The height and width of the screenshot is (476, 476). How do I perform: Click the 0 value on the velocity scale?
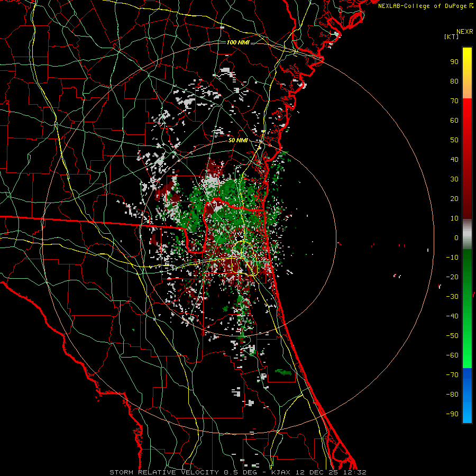pyautogui.click(x=456, y=238)
